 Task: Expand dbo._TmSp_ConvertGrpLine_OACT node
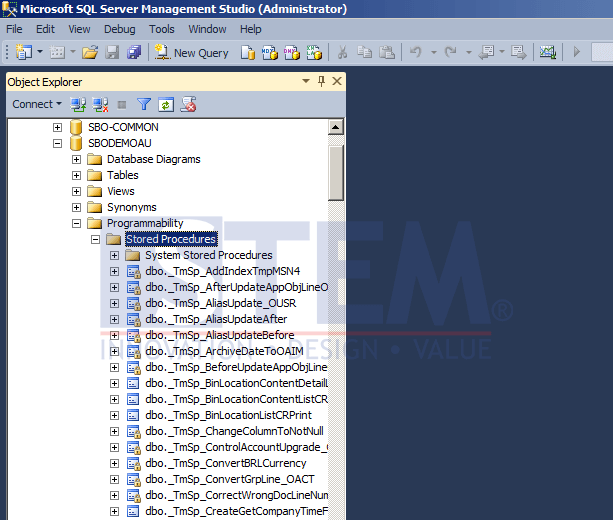(x=115, y=480)
